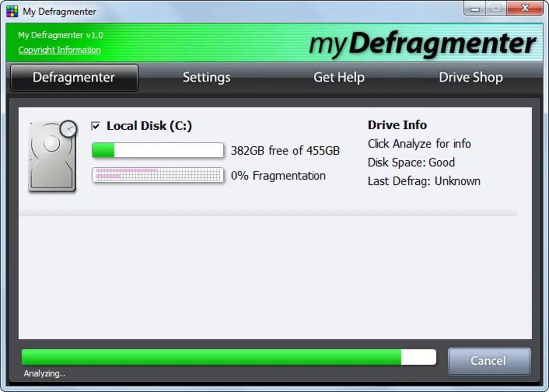The height and width of the screenshot is (392, 549).
Task: Go to the Get Help tab
Action: [x=339, y=77]
